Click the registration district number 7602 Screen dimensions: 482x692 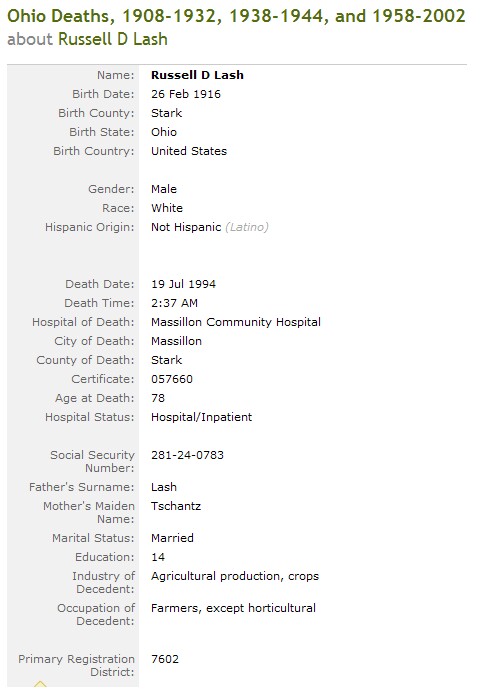tap(165, 659)
